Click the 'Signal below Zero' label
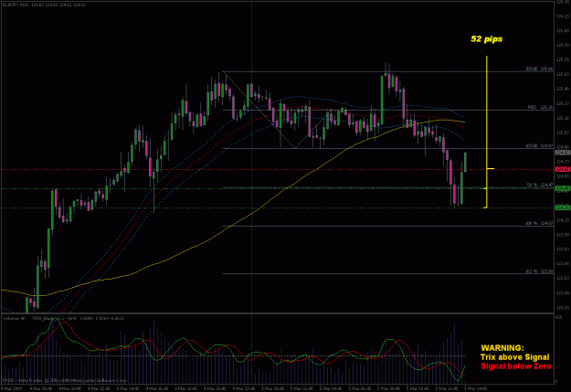Image resolution: width=571 pixels, height=392 pixels. point(516,366)
